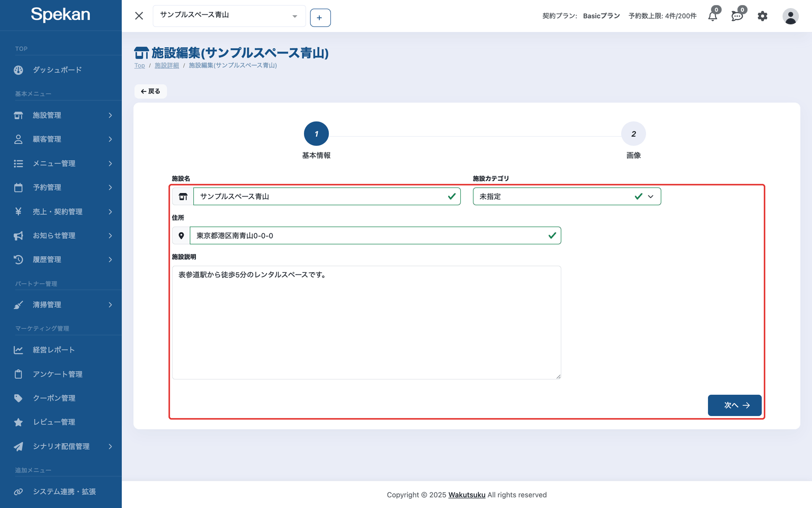This screenshot has width=812, height=508.
Task: Expand the メニュー管理 sidebar menu
Action: (x=61, y=164)
